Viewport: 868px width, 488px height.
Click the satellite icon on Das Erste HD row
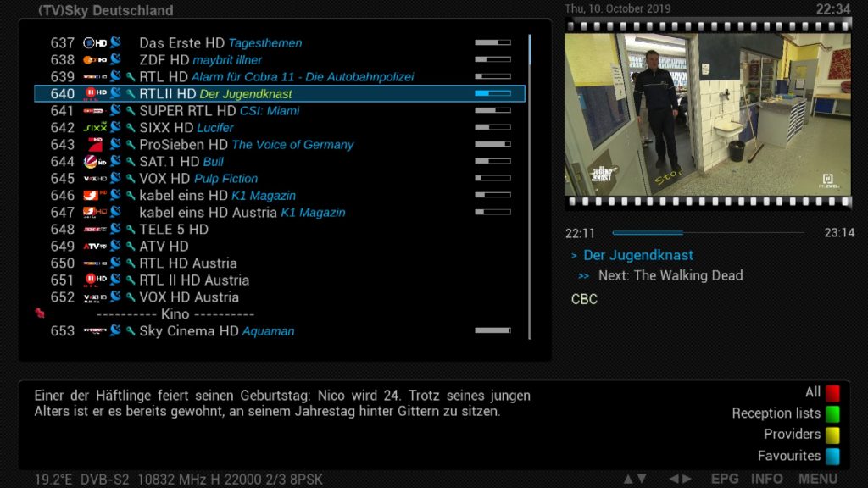(115, 42)
